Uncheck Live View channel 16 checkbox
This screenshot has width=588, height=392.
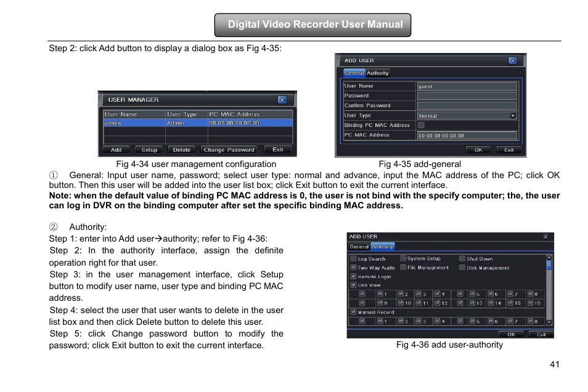531,303
